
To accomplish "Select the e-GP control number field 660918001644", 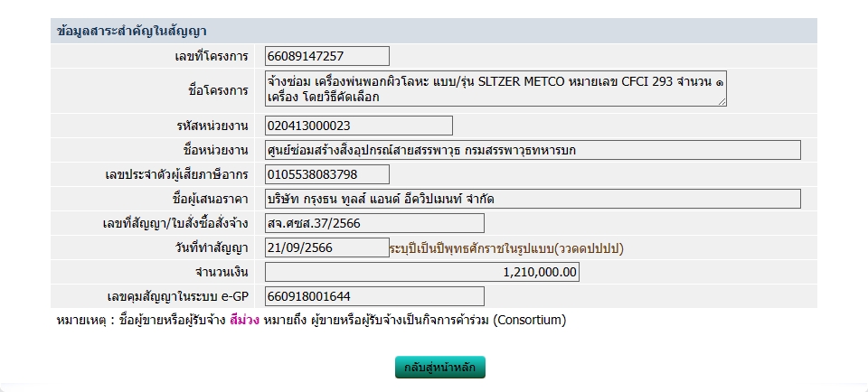I will coord(374,296).
